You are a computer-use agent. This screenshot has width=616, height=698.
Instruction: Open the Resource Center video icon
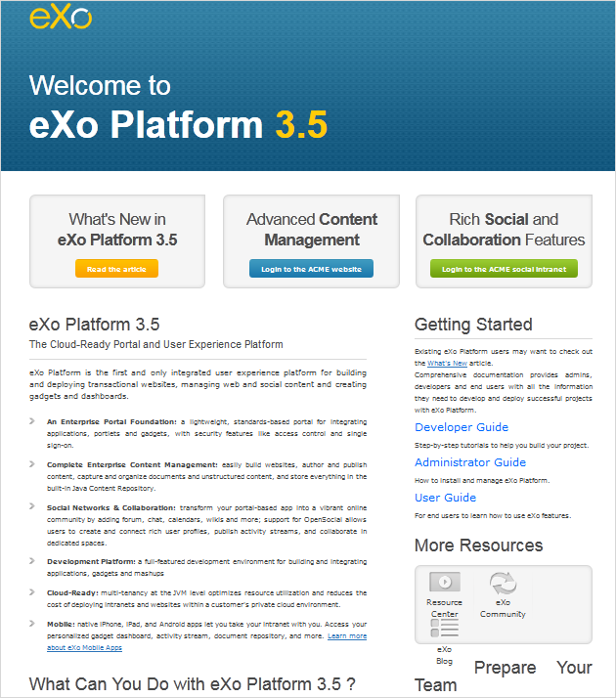coord(445,582)
